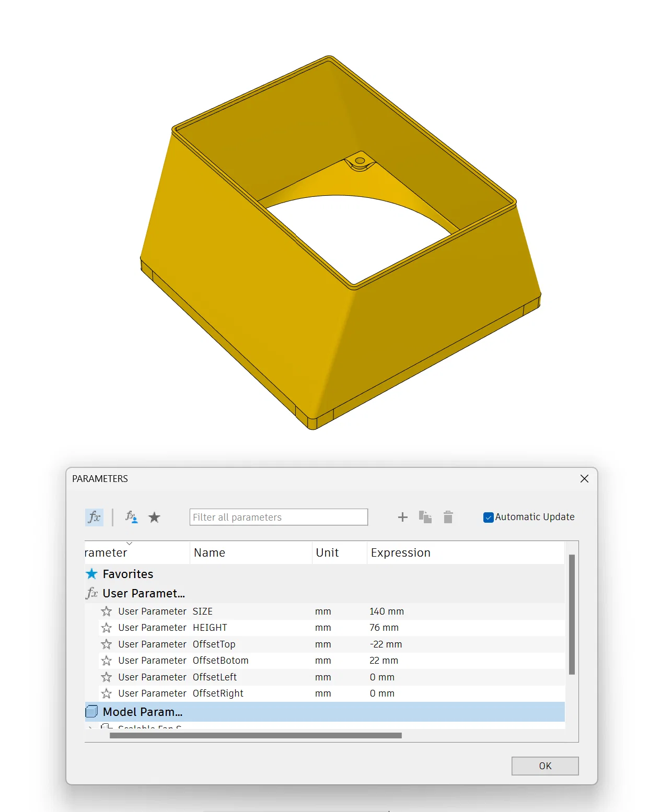Edit the 76 mm expression for HEIGHT
Screen dimensions: 672x812
tap(384, 628)
